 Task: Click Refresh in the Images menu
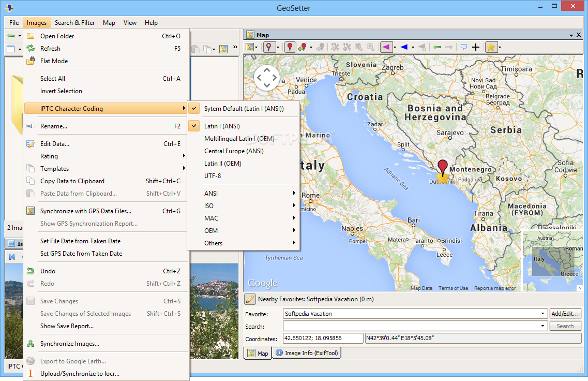[x=105, y=49]
